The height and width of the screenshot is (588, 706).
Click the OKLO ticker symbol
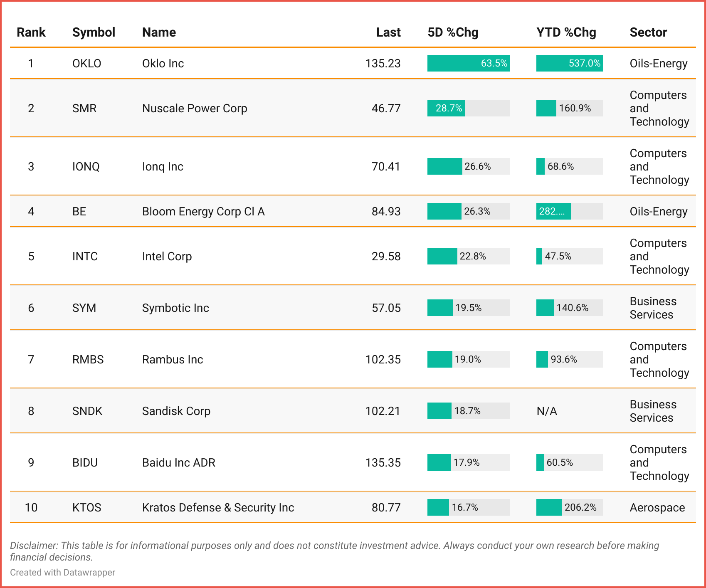pos(87,63)
